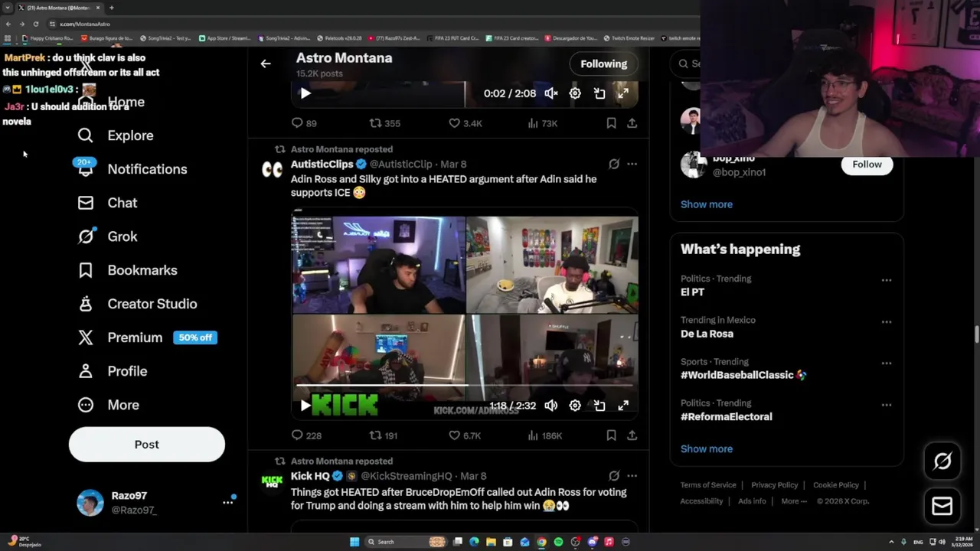The height and width of the screenshot is (551, 980).
Task: Show more suggested accounts under bop_xino
Action: coord(707,204)
